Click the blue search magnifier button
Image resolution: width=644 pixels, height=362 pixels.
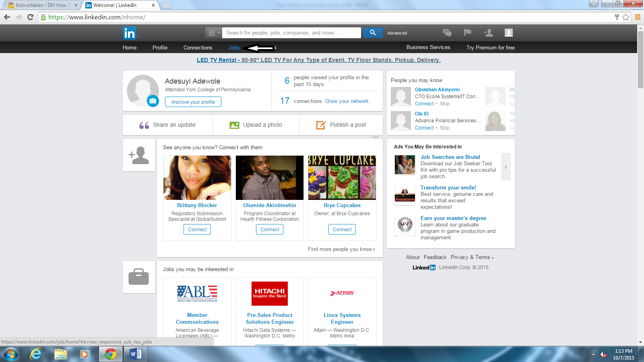373,33
